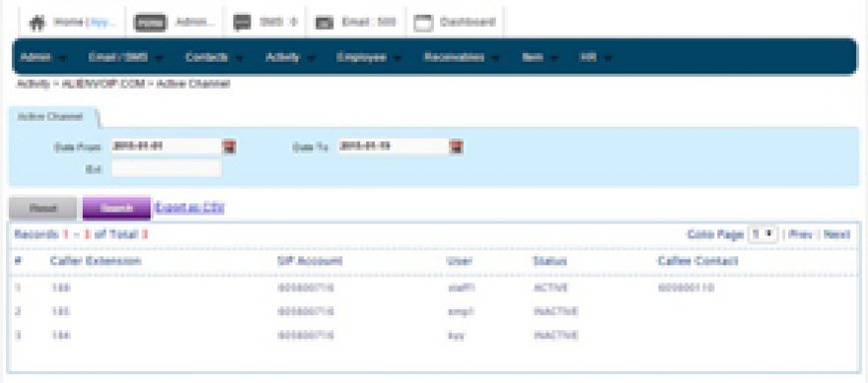The image size is (868, 383).
Task: Click the User column header
Action: coord(459,261)
